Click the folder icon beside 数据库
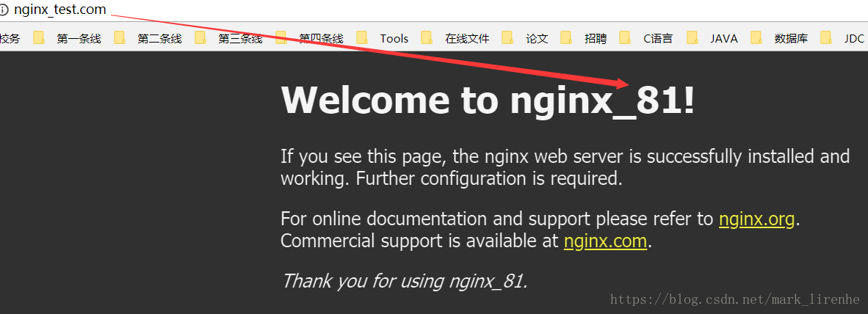This screenshot has height=314, width=868. coord(757,37)
